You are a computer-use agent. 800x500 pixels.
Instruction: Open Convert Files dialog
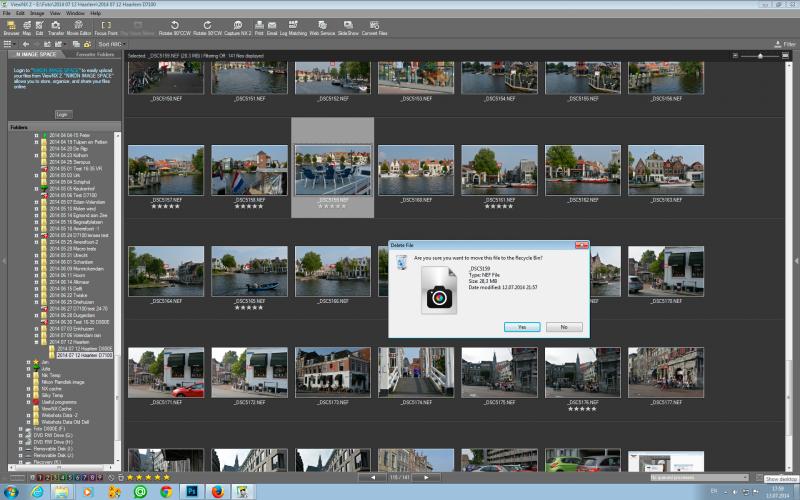click(374, 28)
